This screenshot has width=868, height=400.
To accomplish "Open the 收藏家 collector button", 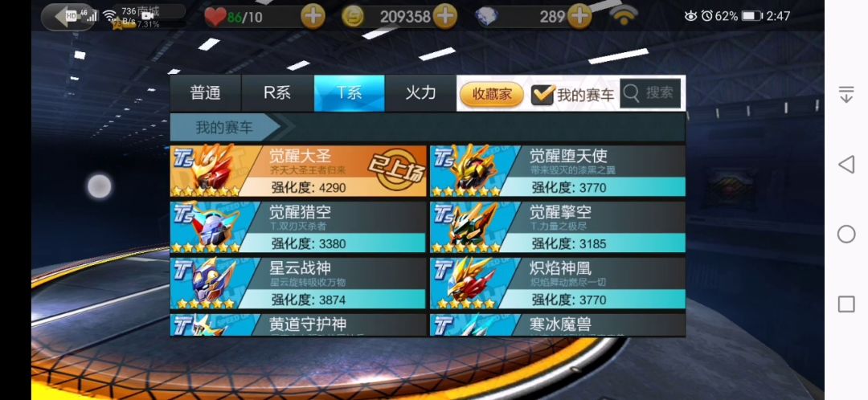I will tap(492, 94).
